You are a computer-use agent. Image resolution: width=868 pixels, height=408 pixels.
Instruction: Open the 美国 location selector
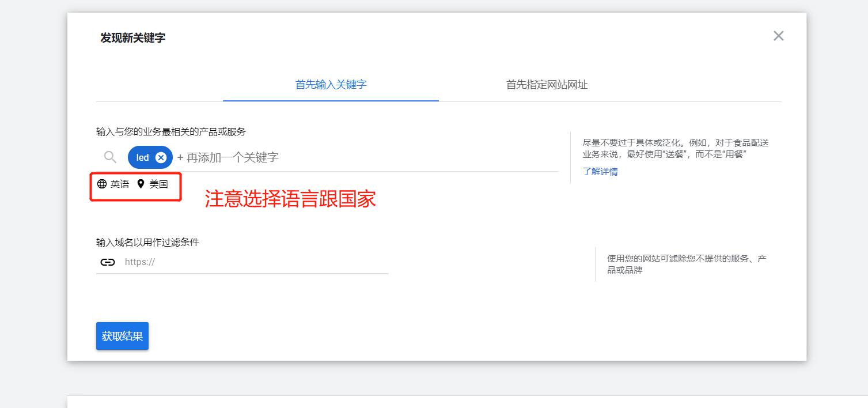(x=158, y=184)
